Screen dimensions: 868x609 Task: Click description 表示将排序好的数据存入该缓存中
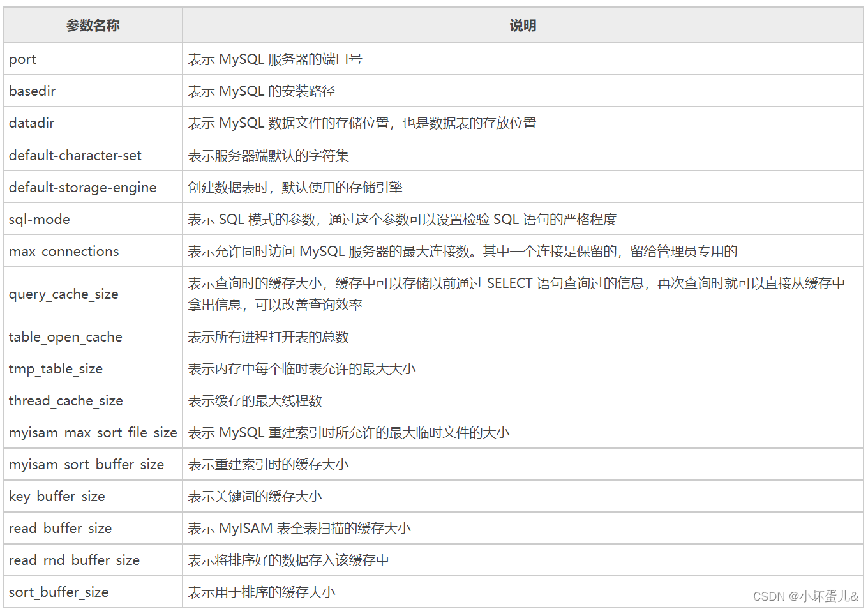[288, 560]
